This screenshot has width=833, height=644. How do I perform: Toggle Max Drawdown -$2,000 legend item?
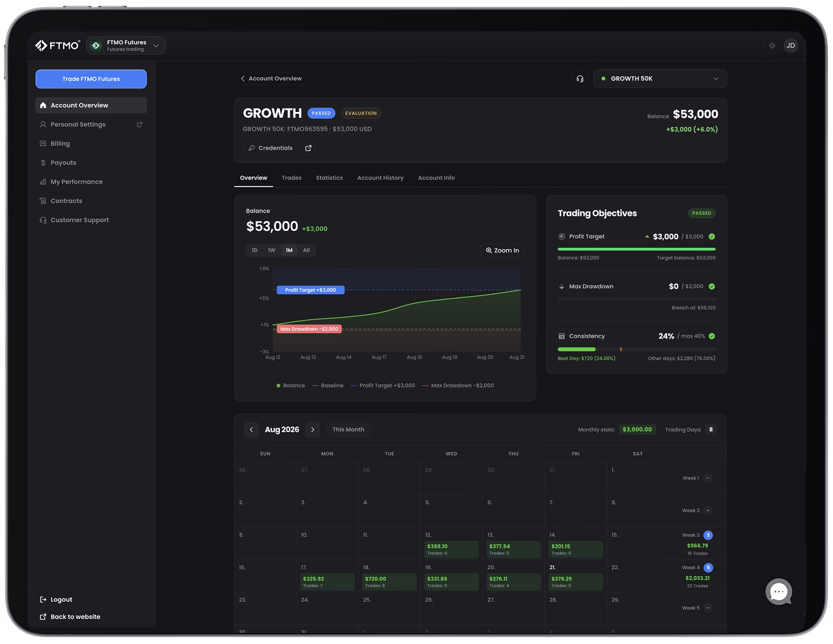point(458,386)
